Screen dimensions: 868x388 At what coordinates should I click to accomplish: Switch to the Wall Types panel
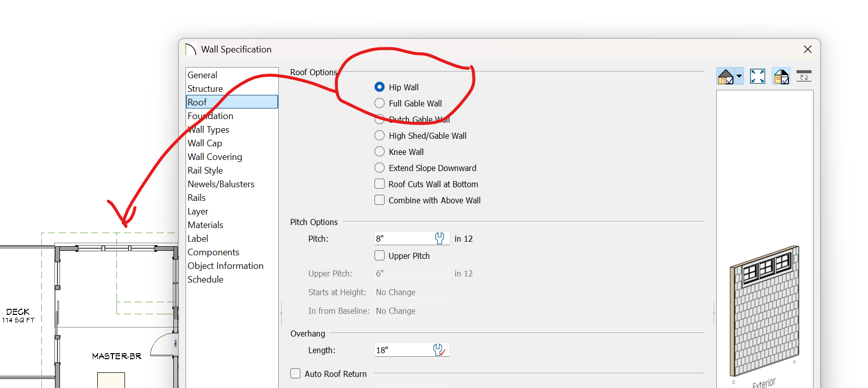(x=209, y=130)
